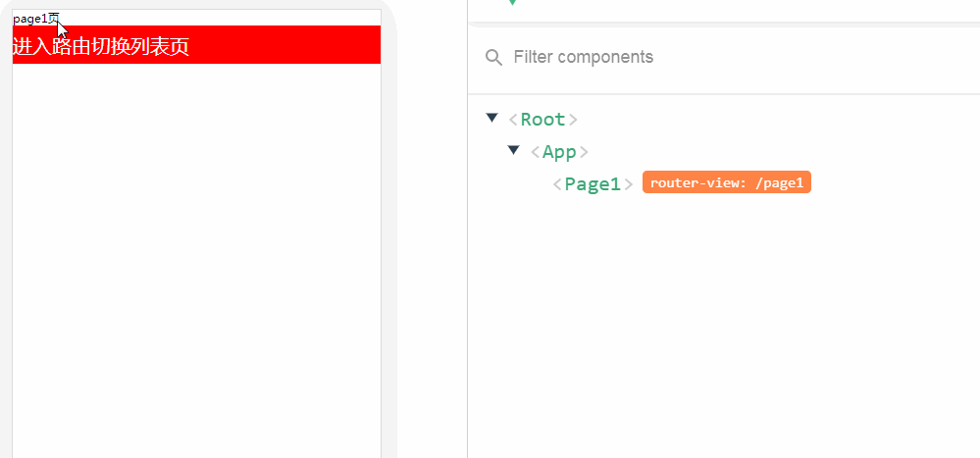Collapse the App tree node arrow
Screen dimensions: 980x458
tap(514, 150)
